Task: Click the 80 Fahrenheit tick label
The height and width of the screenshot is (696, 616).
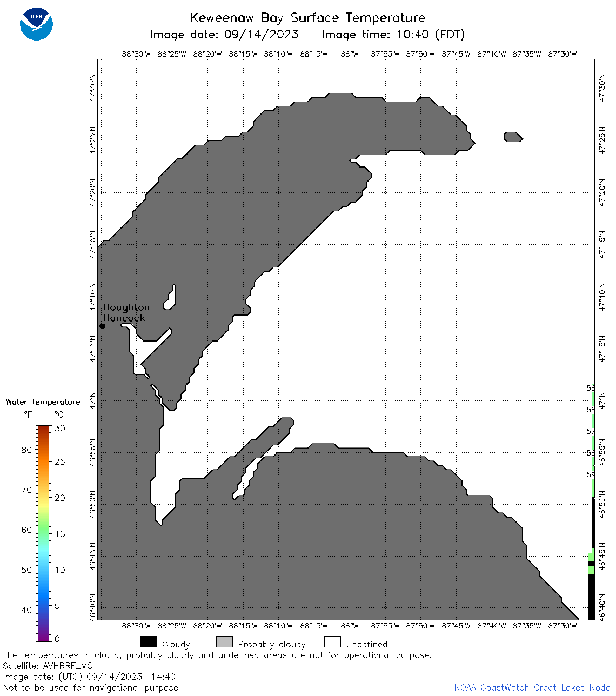Action: 26,450
